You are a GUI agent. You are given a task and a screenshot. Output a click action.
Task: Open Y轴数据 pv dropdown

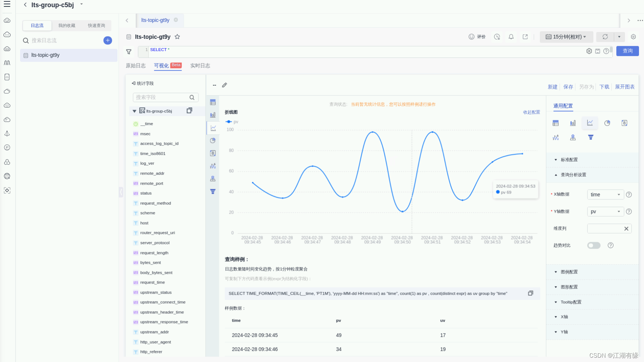[x=606, y=212]
